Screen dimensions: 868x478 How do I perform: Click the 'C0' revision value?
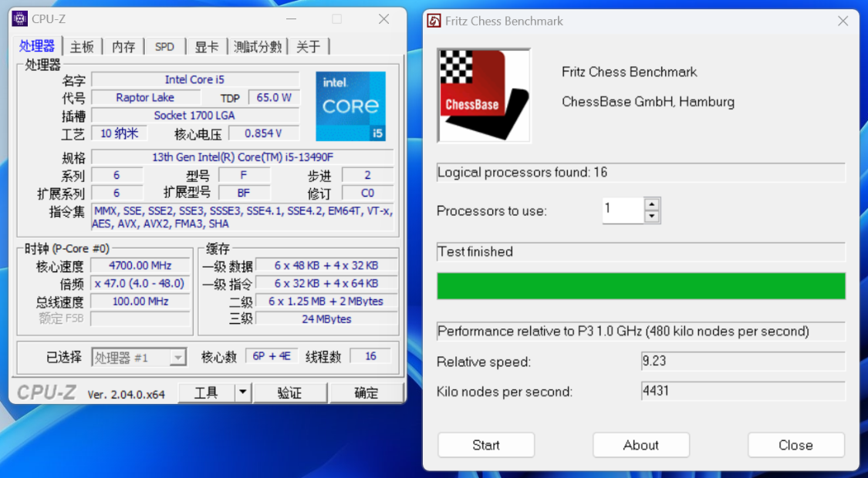[367, 193]
